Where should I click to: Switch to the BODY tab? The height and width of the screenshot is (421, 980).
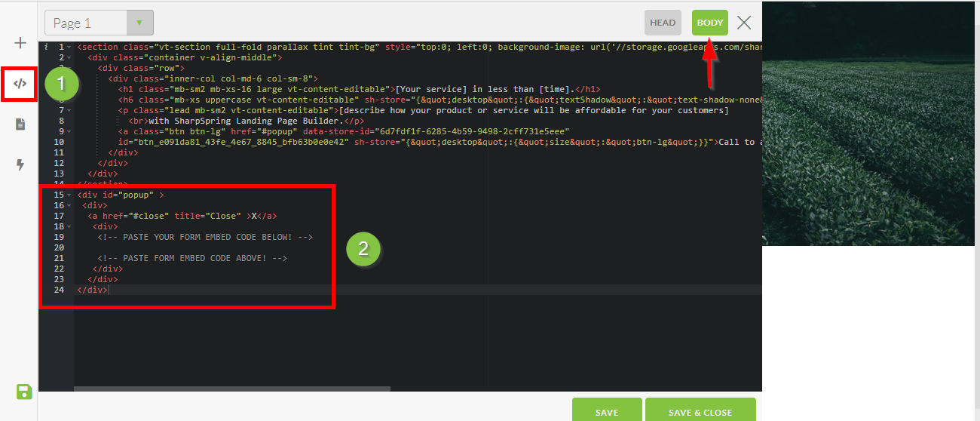click(x=709, y=23)
